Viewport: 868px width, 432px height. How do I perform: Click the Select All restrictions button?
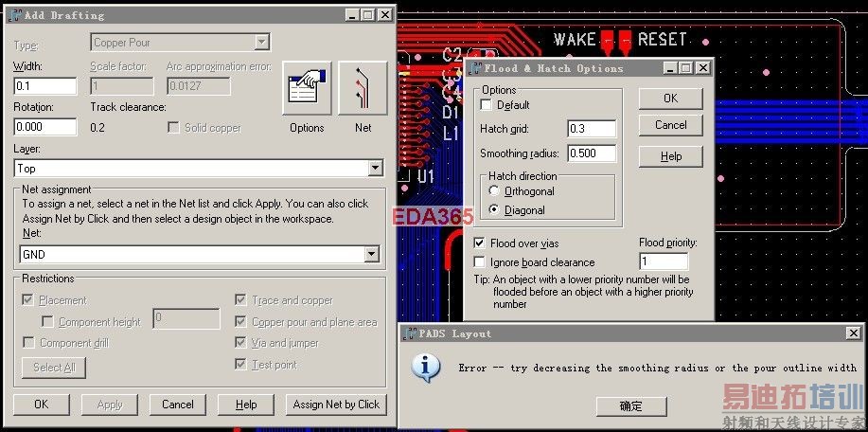(54, 368)
